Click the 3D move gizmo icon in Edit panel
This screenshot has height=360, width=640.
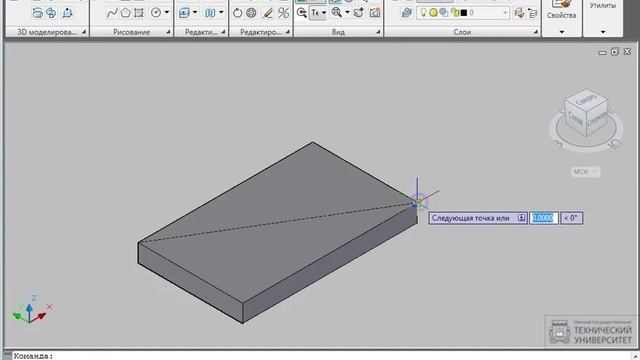click(184, 13)
